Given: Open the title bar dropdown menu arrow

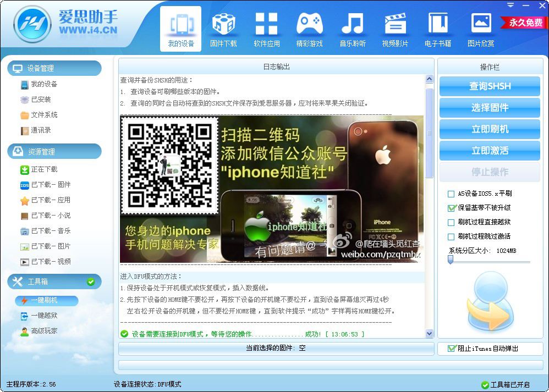Looking at the screenshot, I should [511, 5].
